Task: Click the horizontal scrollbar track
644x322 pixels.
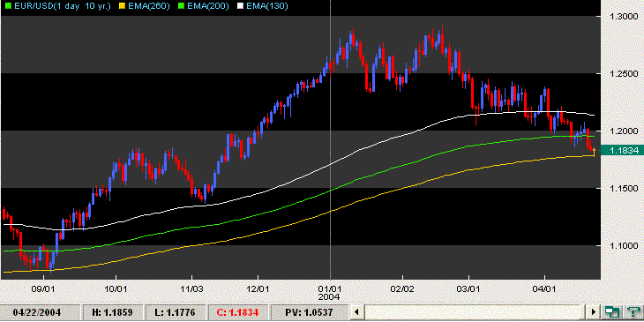Action: pyautogui.click(x=475, y=312)
